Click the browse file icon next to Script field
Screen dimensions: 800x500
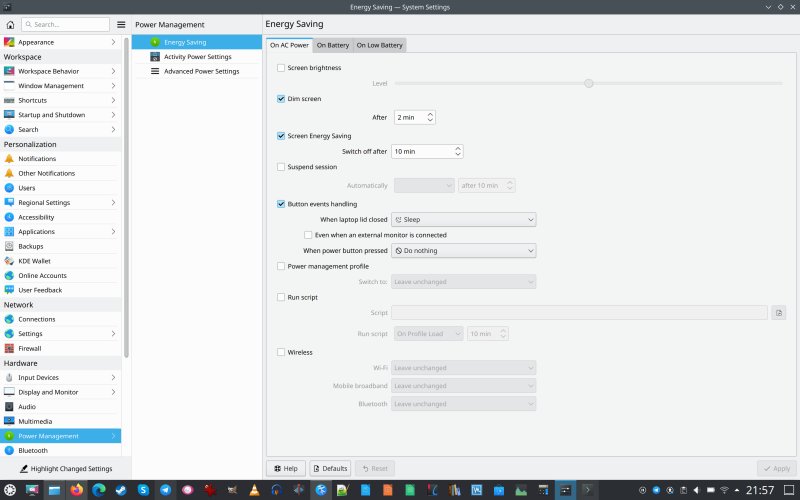point(779,313)
